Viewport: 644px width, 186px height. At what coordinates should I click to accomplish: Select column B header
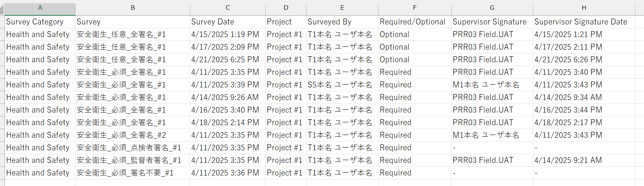pyautogui.click(x=133, y=8)
